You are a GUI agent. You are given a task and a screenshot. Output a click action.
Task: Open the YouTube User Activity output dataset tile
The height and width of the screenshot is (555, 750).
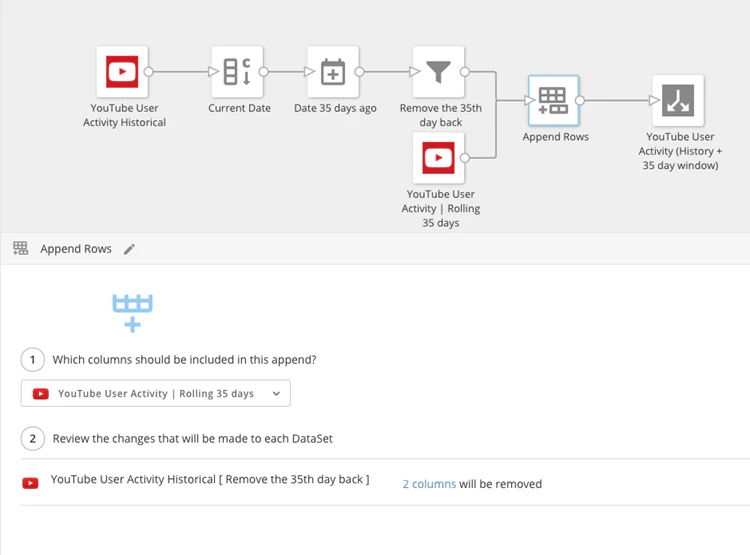click(678, 100)
